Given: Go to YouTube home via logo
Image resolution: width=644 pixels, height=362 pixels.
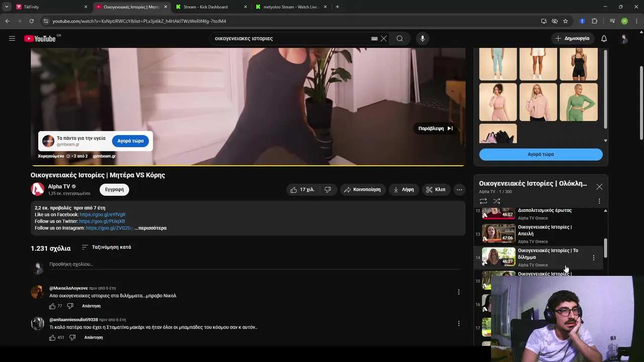Looking at the screenshot, I should pyautogui.click(x=40, y=38).
